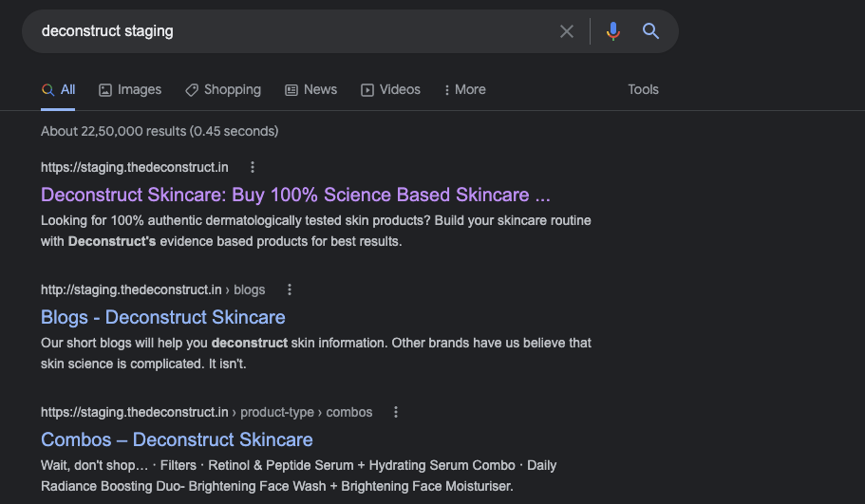The height and width of the screenshot is (504, 865).
Task: Clear the search query with X icon
Action: coord(567,31)
